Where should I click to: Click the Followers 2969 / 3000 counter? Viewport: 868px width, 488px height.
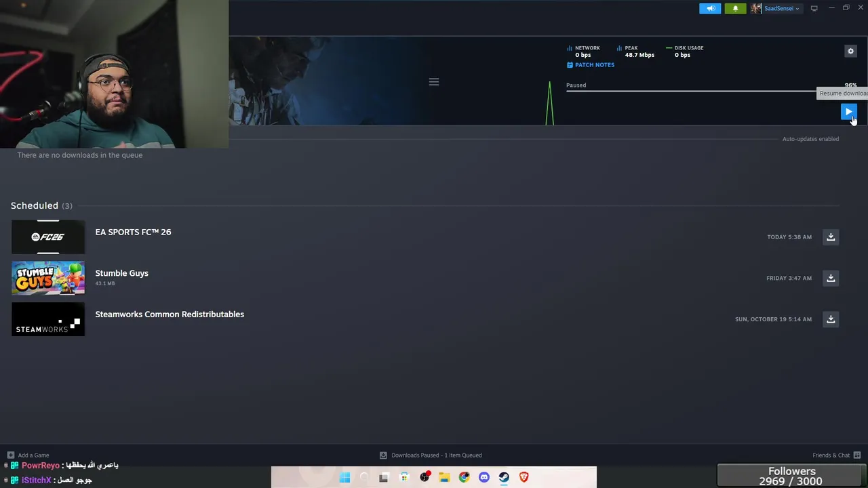(x=791, y=476)
